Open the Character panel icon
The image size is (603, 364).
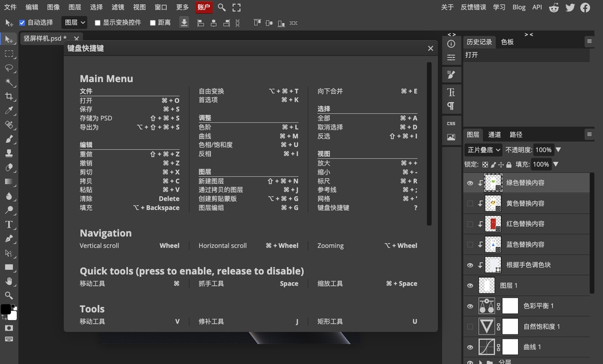451,92
